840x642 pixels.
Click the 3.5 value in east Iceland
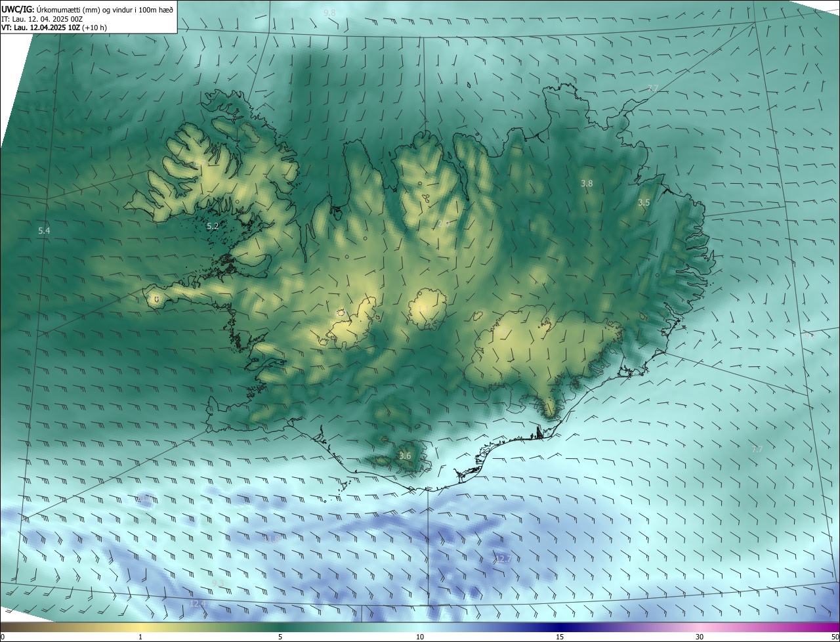tap(644, 203)
